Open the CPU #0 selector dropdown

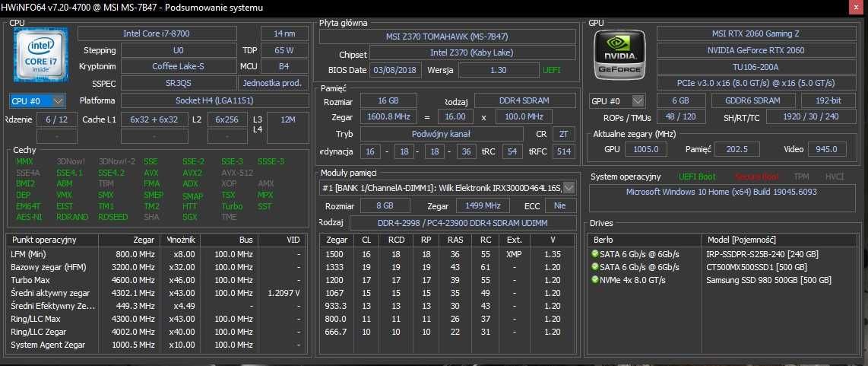(38, 101)
